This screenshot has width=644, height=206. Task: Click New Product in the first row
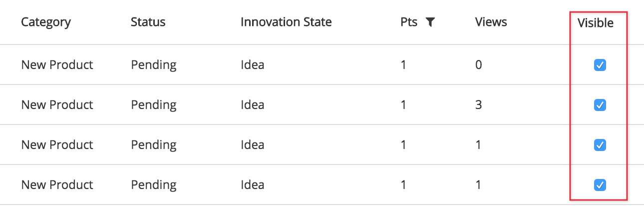pos(57,65)
